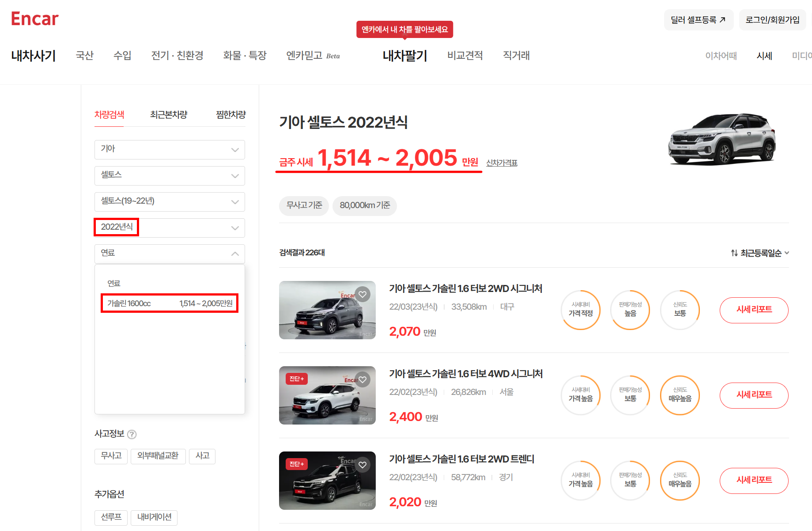The width and height of the screenshot is (812, 531).
Task: Open 기아 셀토스 가솔린 1.6 터보 4WD 시그니처 title
Action: point(466,374)
